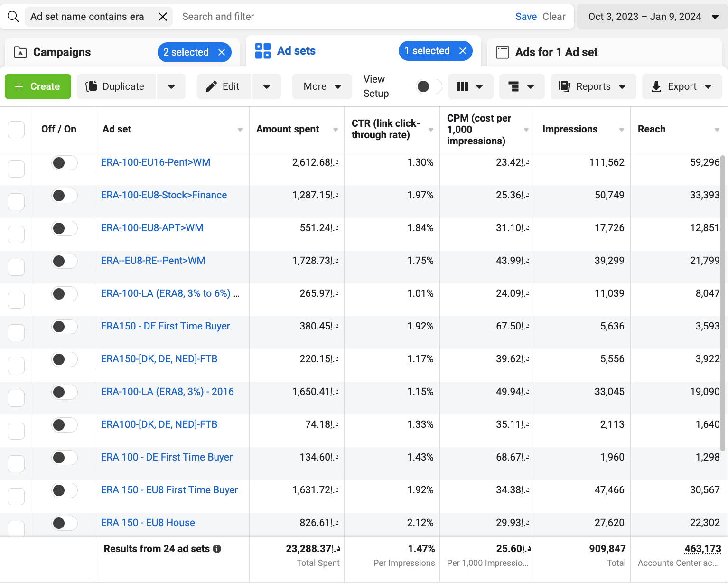Tick the checkbox for ERA-100-EU8-APT>WM row
728x583 pixels.
[x=16, y=235]
